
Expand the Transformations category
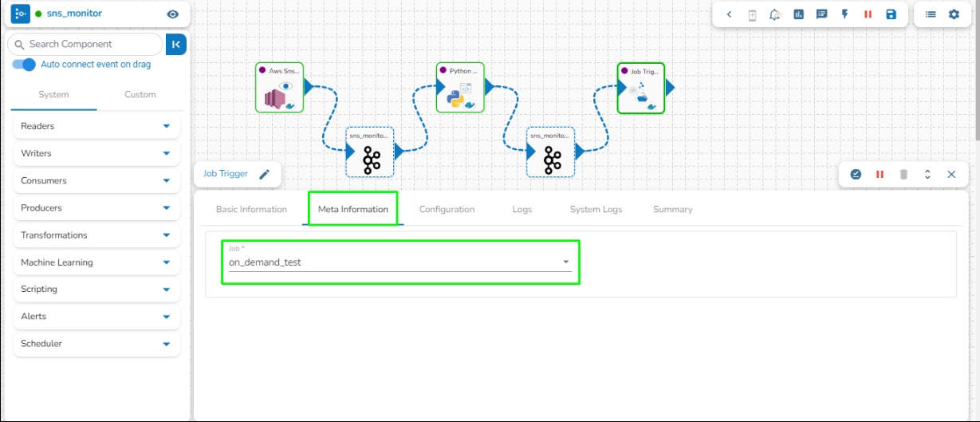pyautogui.click(x=96, y=235)
